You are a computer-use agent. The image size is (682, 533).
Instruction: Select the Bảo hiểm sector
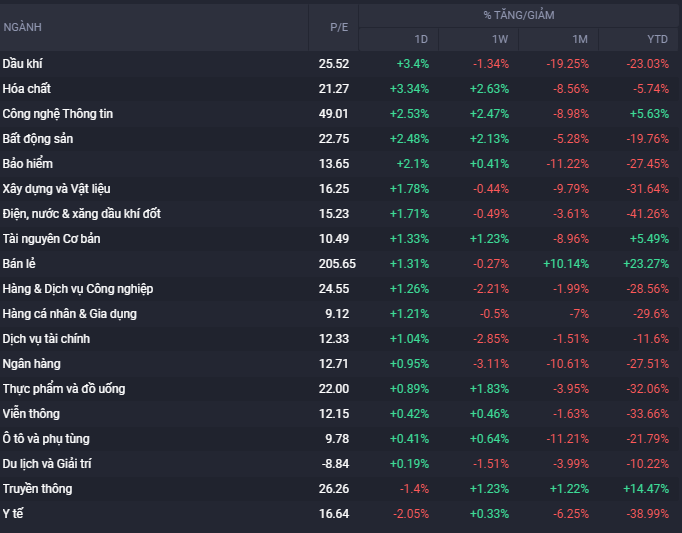(27, 164)
